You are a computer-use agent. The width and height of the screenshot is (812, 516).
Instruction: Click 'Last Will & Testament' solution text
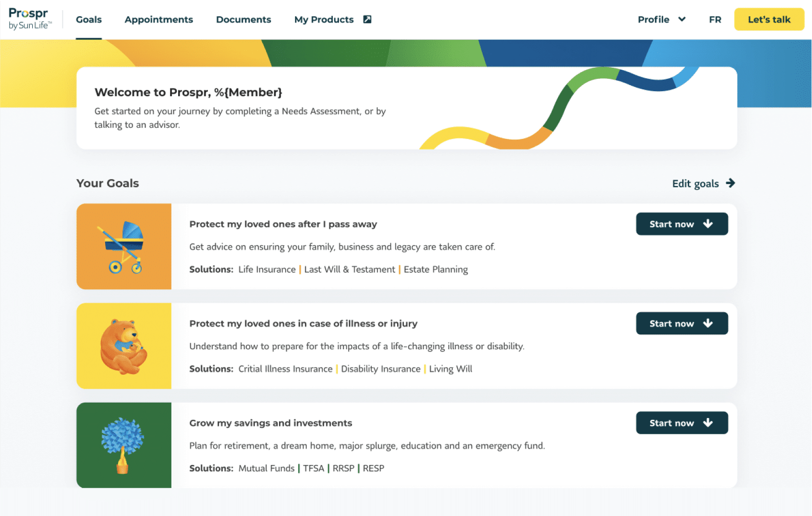350,270
